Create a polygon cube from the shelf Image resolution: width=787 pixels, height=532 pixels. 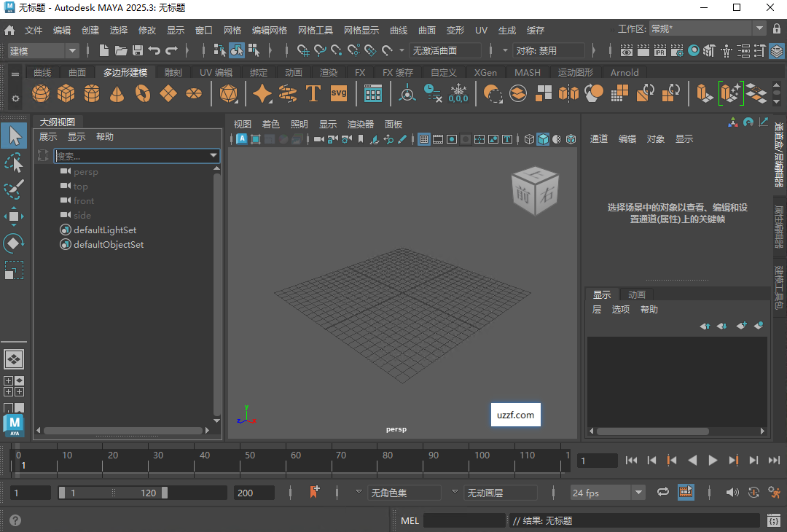66,93
